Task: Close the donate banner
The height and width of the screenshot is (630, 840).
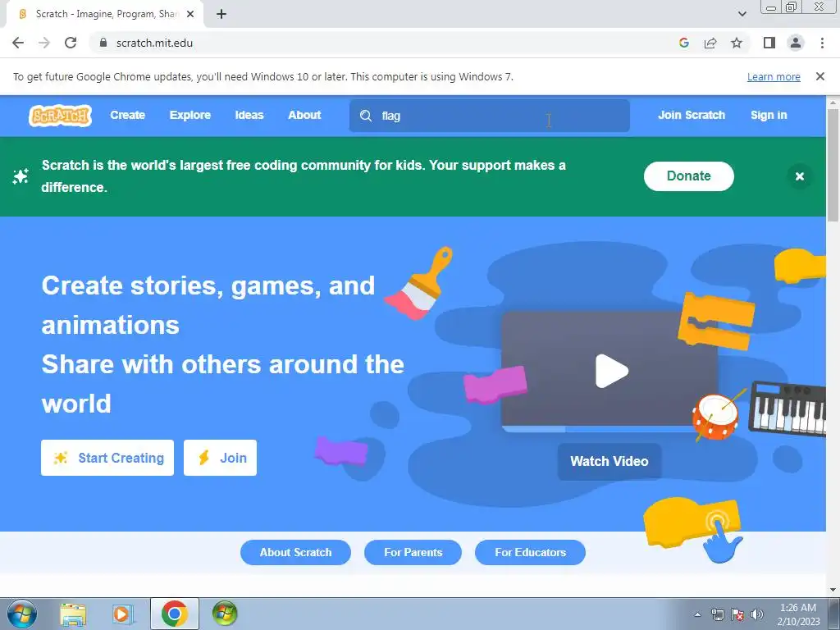Action: tap(799, 176)
